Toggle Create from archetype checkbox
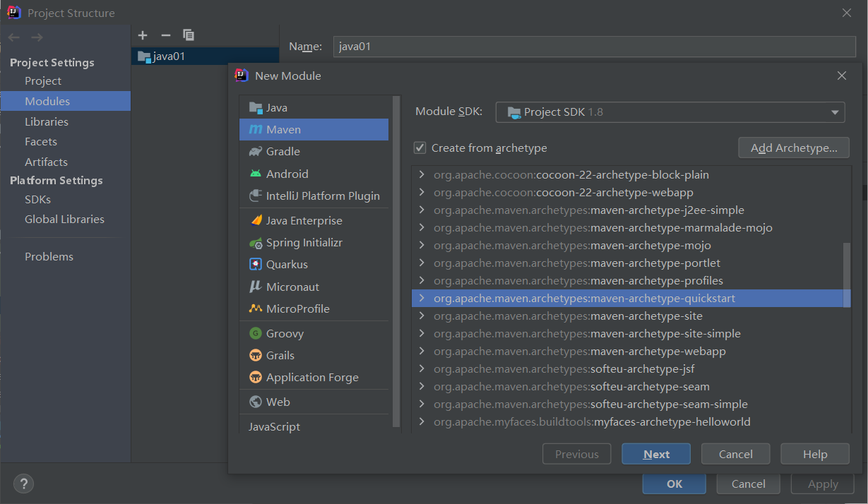The image size is (868, 504). click(420, 148)
